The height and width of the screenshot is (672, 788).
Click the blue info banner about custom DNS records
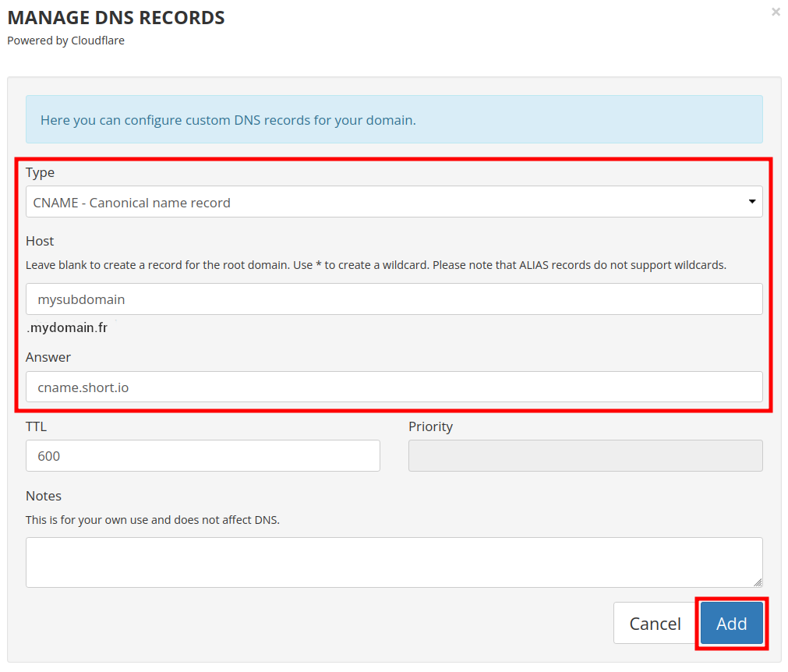point(394,120)
